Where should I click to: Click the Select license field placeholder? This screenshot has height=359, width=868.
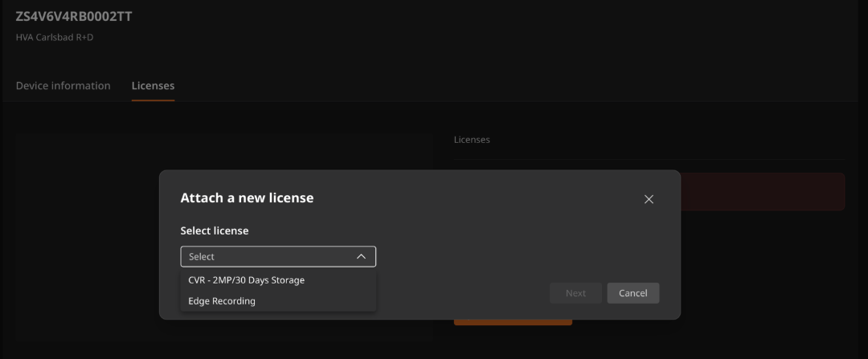pos(202,257)
